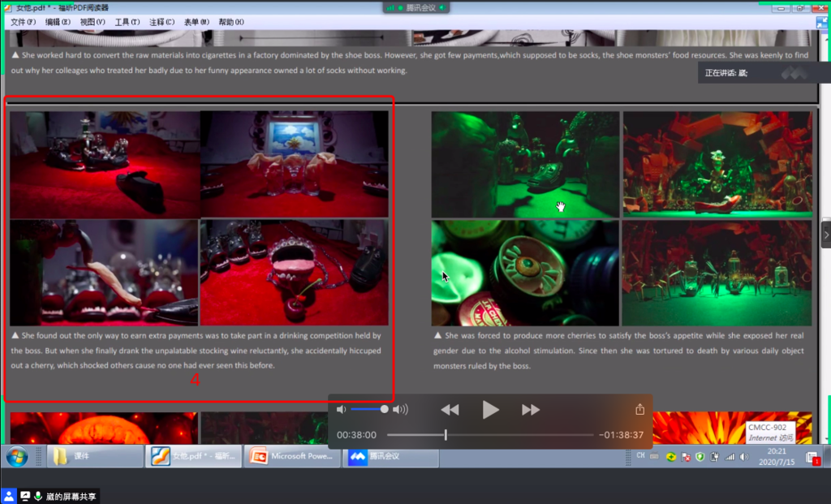Rewind the recording playback

(x=450, y=410)
